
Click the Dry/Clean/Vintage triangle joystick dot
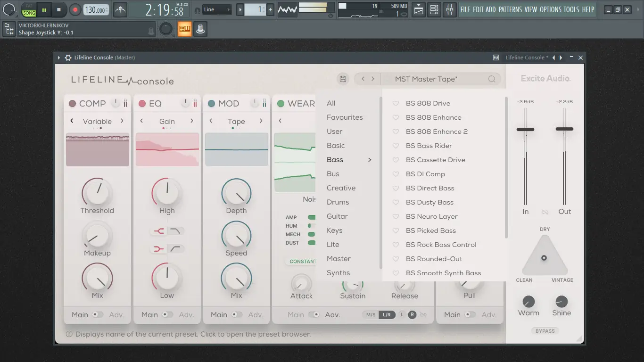[x=544, y=258]
